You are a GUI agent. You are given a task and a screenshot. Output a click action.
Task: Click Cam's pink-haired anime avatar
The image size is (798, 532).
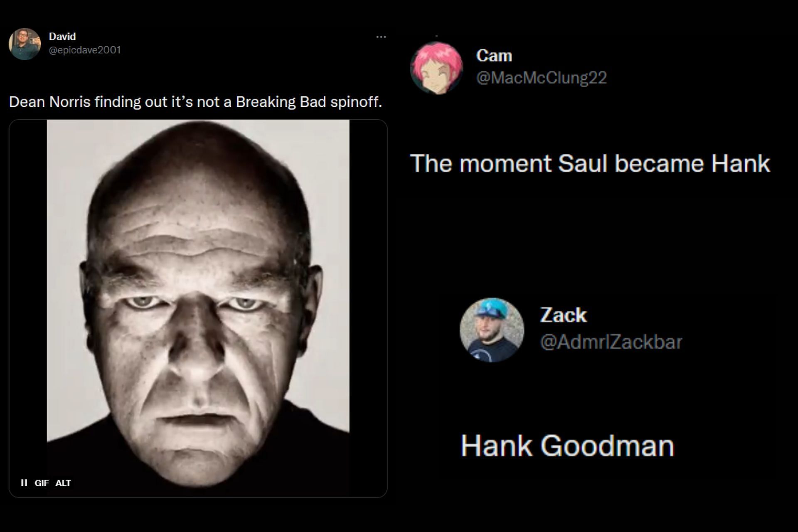coord(436,68)
